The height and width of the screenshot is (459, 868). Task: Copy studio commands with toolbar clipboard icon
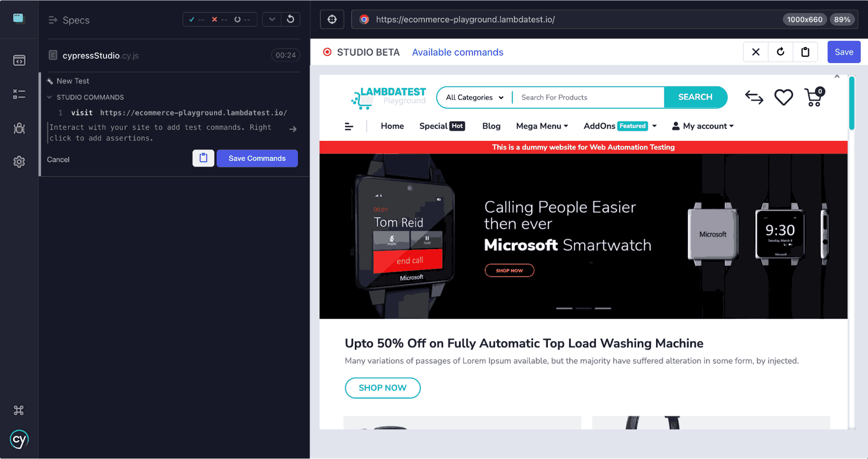pyautogui.click(x=805, y=52)
